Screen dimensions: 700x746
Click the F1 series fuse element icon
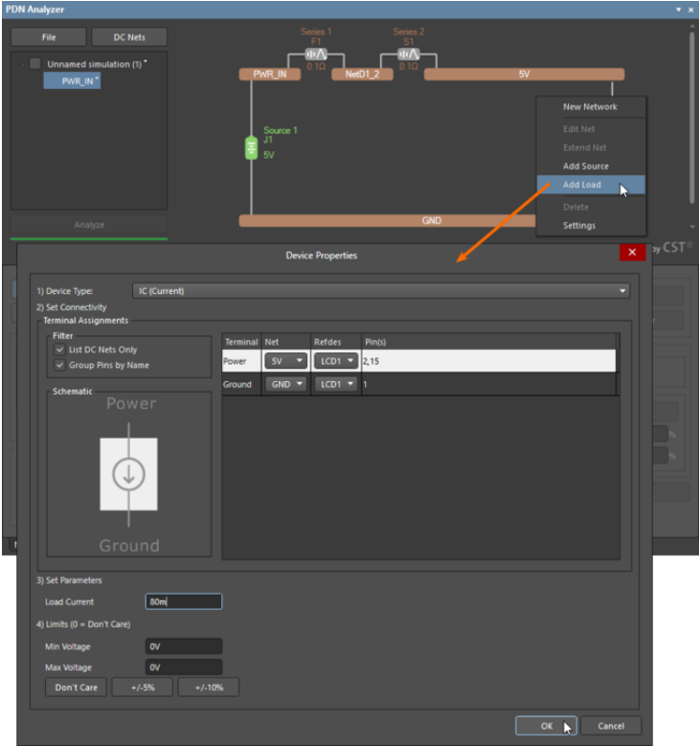click(x=316, y=55)
